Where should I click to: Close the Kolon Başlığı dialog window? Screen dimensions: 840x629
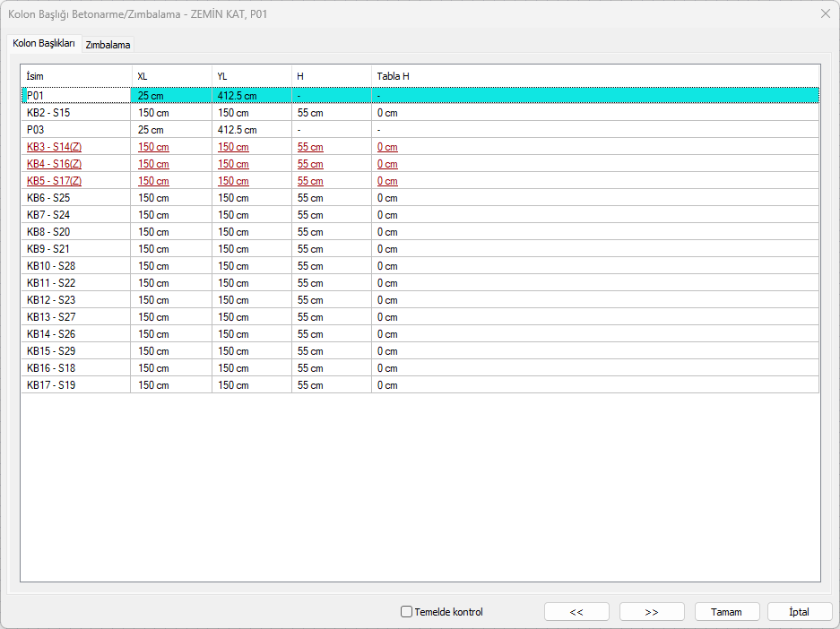click(x=825, y=13)
